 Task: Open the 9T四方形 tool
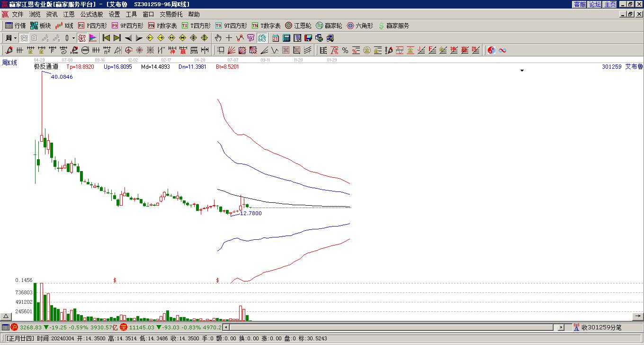(x=231, y=26)
